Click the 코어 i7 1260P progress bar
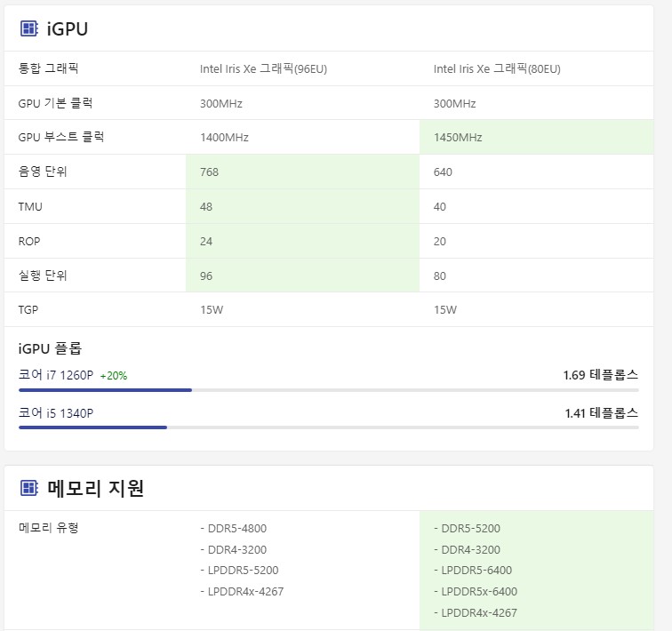672x631 pixels. click(x=329, y=390)
